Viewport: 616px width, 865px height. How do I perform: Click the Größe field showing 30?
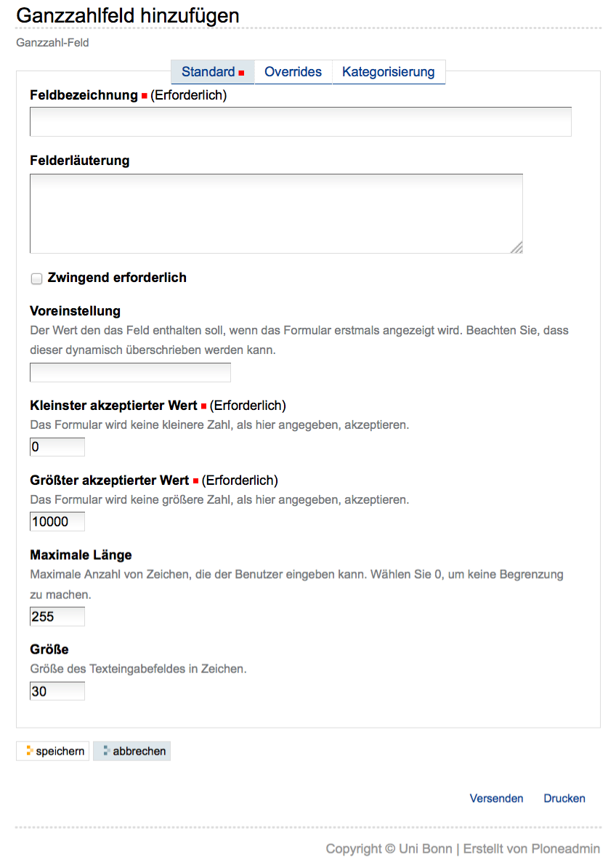coord(57,691)
